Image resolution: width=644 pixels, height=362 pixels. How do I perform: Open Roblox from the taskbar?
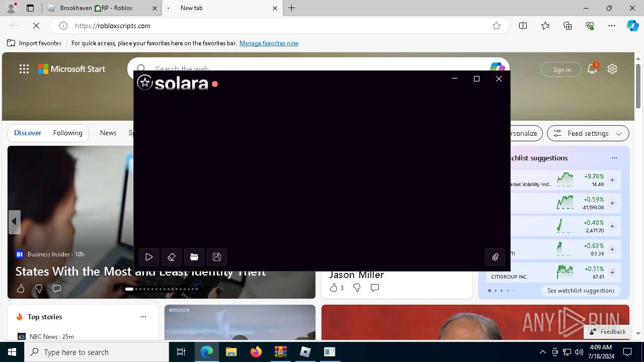[x=305, y=352]
